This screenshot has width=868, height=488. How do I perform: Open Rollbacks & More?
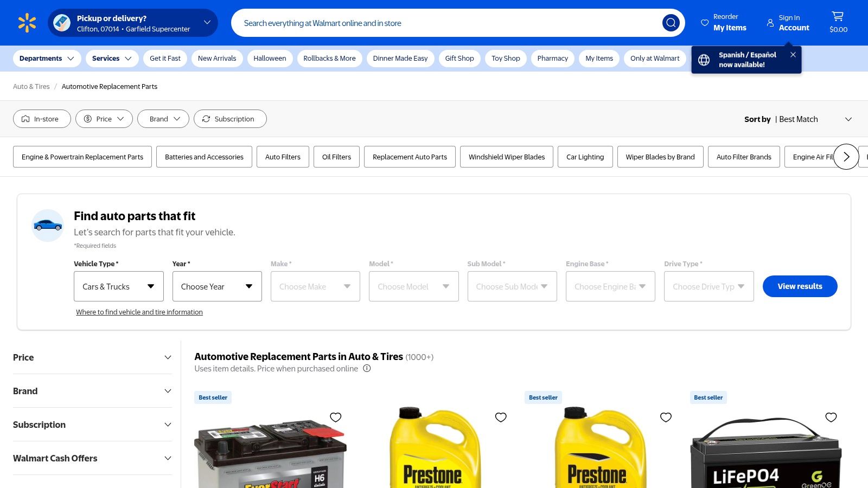click(x=329, y=59)
